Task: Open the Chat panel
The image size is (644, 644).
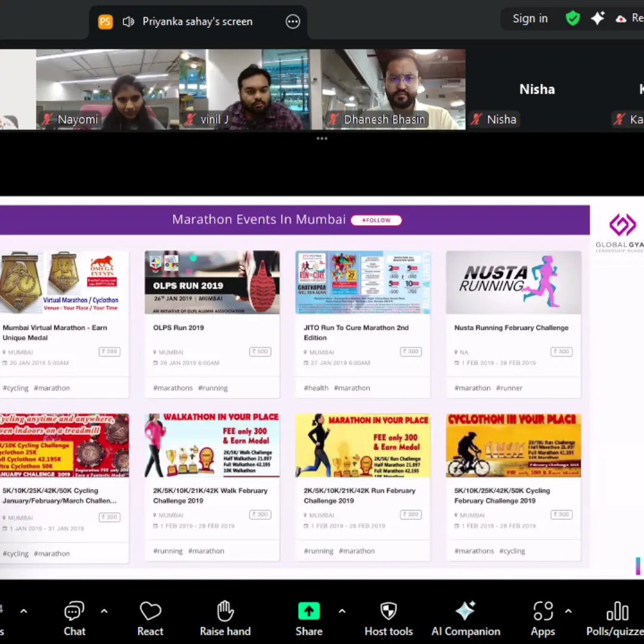Action: [75, 618]
